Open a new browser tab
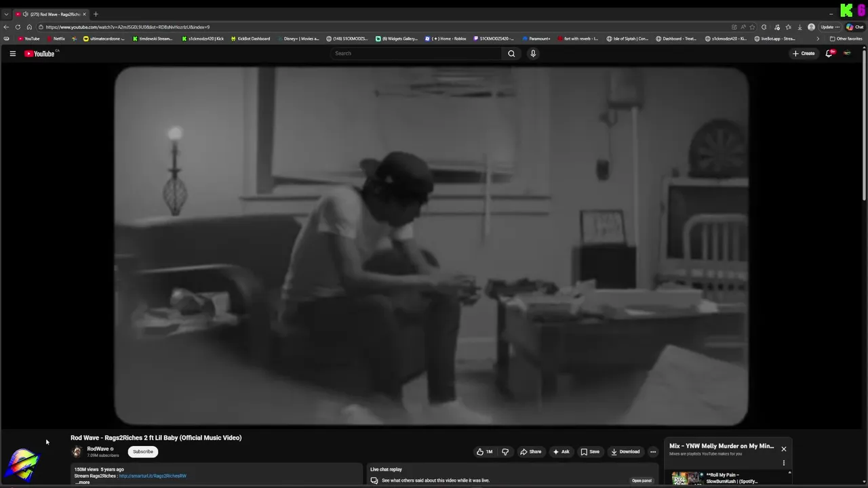Image resolution: width=868 pixels, height=488 pixels. tap(96, 14)
